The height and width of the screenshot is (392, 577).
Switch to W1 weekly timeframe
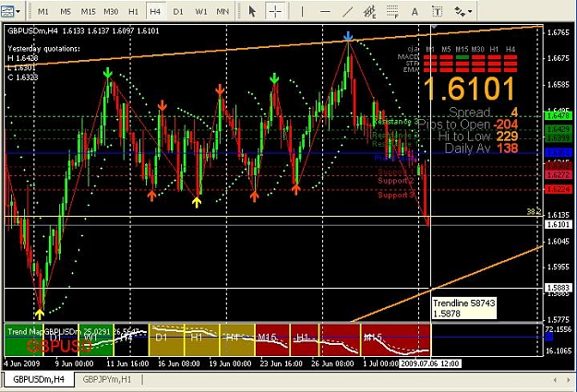(x=200, y=12)
